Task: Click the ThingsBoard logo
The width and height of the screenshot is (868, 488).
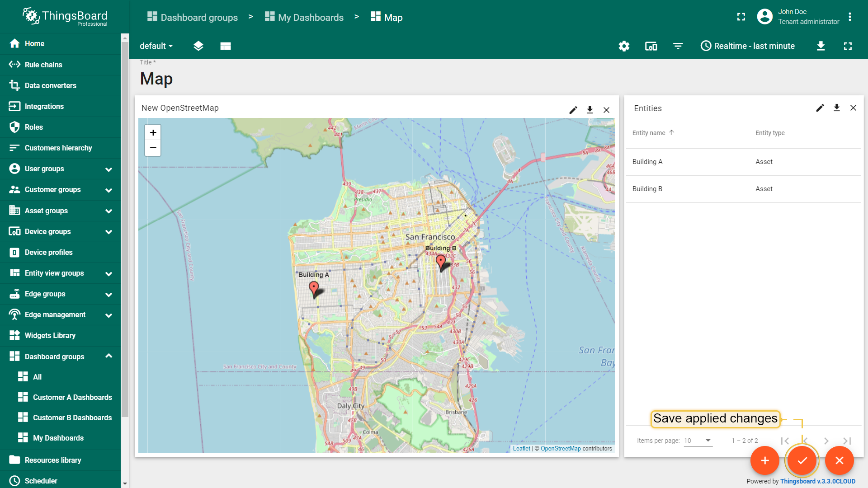Action: (65, 17)
